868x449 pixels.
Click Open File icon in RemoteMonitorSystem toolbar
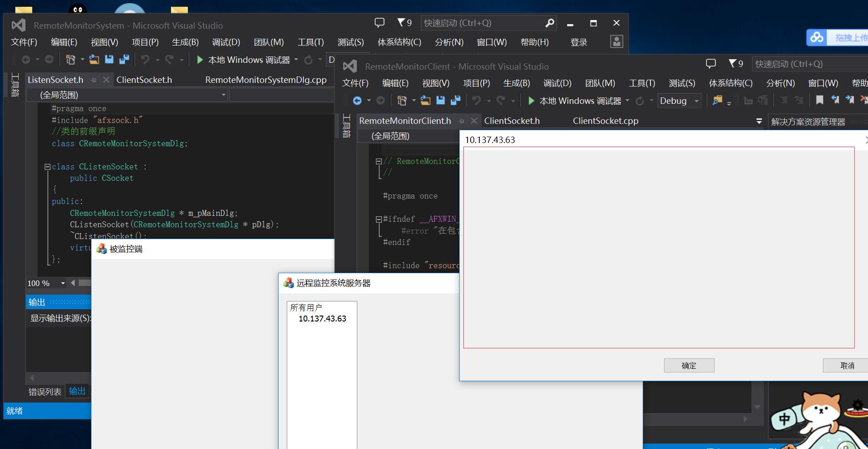pyautogui.click(x=94, y=60)
